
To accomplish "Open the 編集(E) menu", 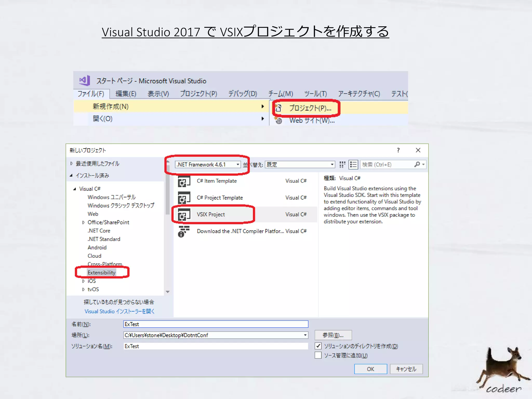I will (x=126, y=94).
